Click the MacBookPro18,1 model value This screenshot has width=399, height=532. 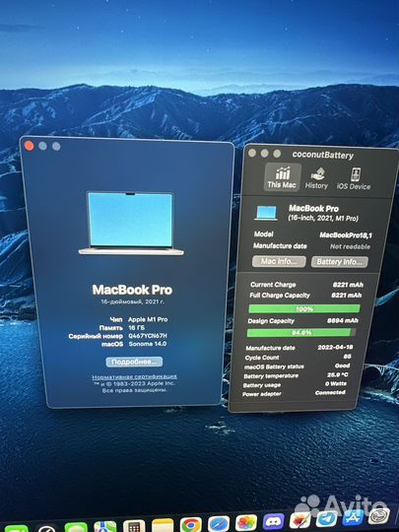click(x=346, y=235)
